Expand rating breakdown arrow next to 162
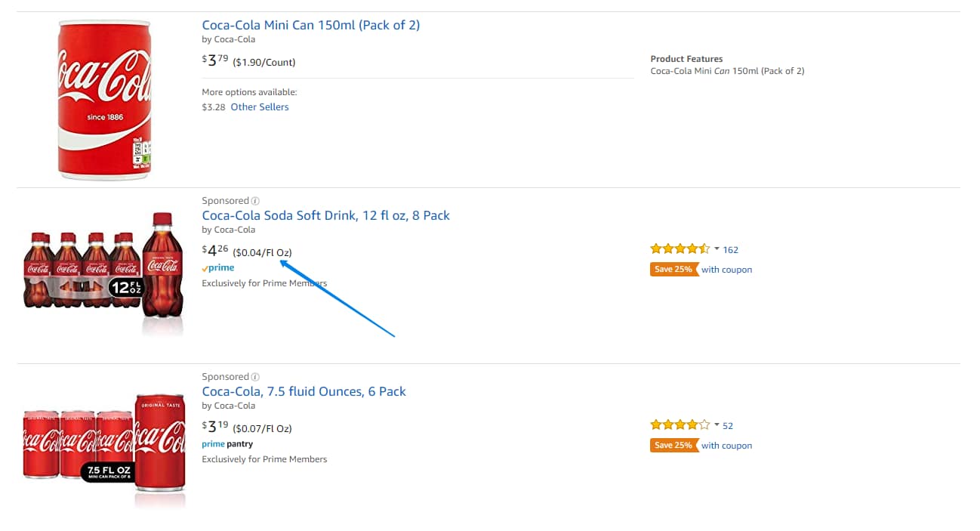980x531 pixels. [x=717, y=249]
